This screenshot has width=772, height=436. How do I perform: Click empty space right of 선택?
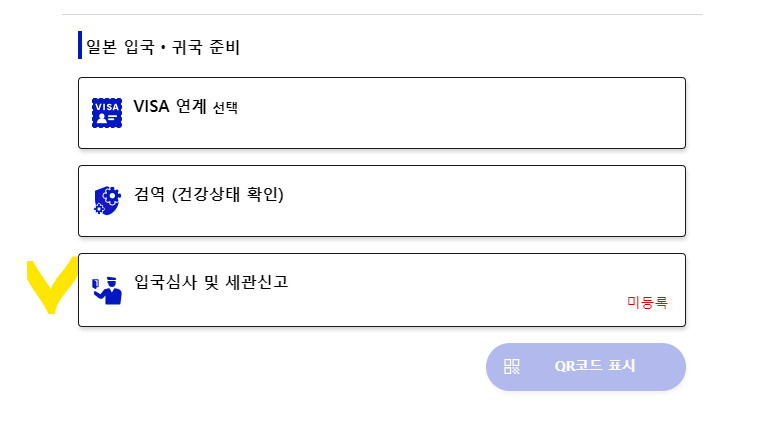[450, 108]
